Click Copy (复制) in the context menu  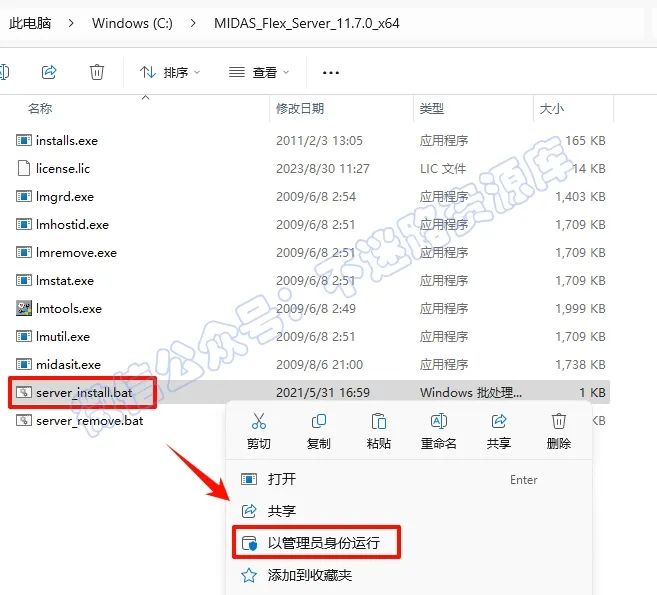click(318, 431)
